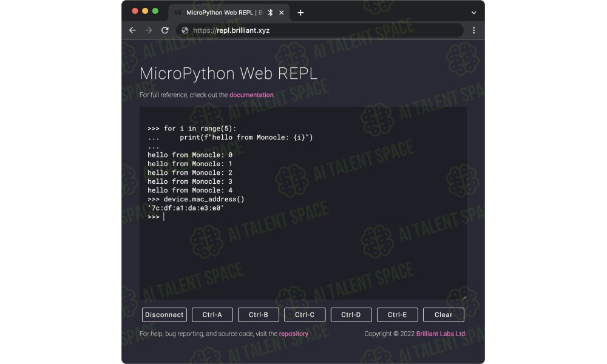Click the Disconnect button
The height and width of the screenshot is (364, 607).
pos(164,315)
